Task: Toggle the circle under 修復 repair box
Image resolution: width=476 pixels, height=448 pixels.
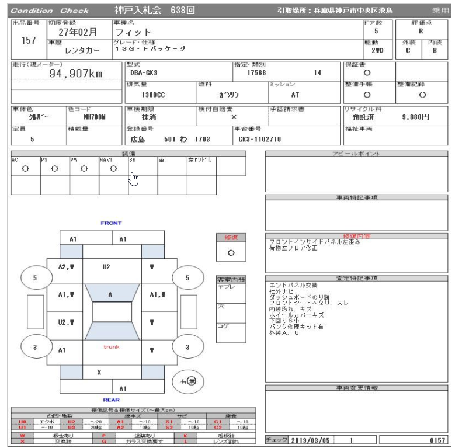Action: [231, 253]
